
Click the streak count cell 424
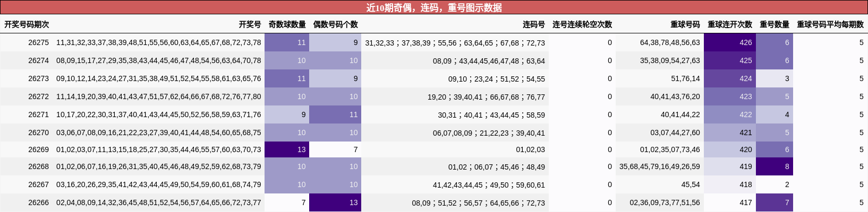click(730, 78)
